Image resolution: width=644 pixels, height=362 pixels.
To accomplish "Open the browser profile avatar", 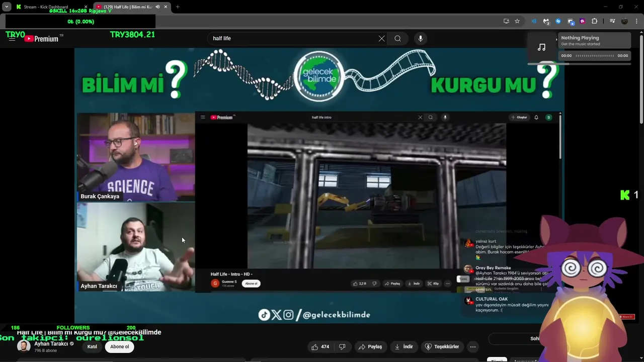I will pos(624,21).
